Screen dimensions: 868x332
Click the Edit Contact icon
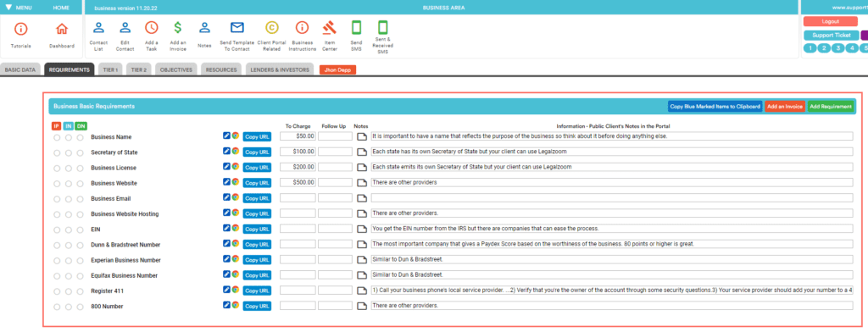[125, 28]
